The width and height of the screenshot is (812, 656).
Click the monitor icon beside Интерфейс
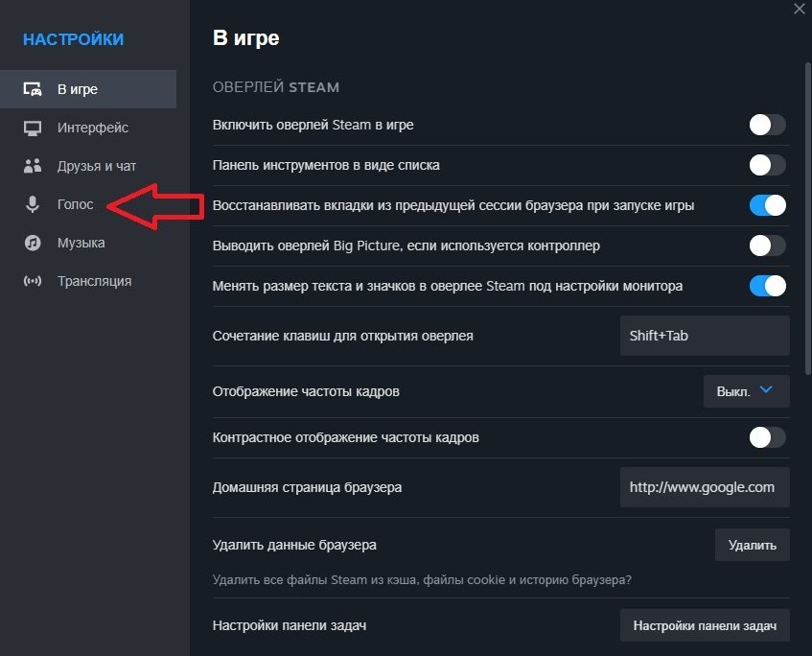pyautogui.click(x=31, y=127)
